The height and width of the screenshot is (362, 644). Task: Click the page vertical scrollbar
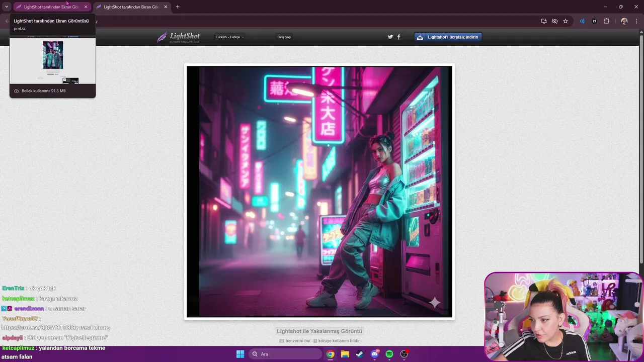point(641,151)
